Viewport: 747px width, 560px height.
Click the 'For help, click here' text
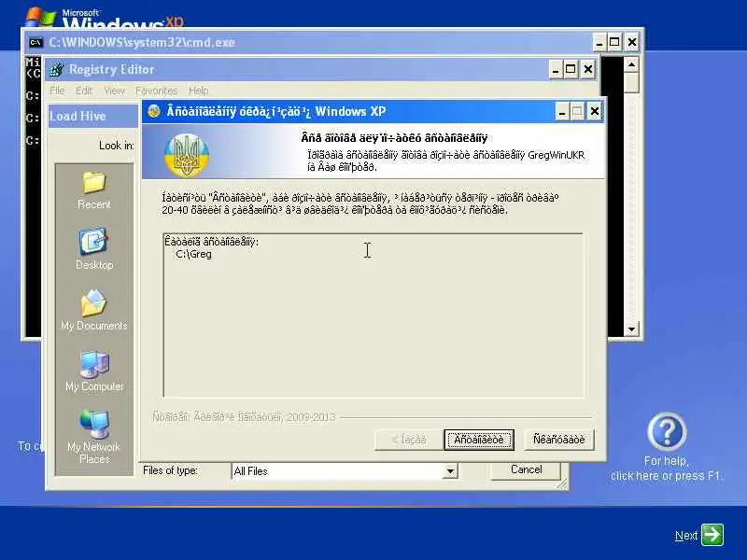[666, 469]
